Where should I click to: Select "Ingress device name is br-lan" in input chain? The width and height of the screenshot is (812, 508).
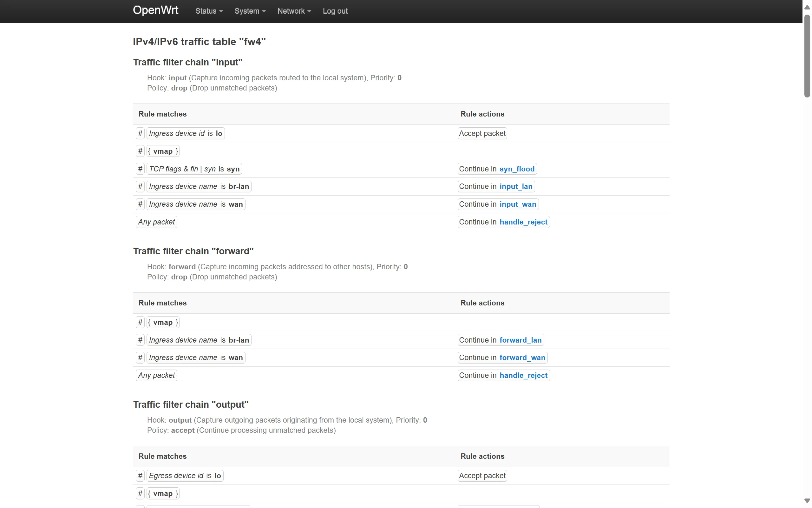(x=199, y=186)
